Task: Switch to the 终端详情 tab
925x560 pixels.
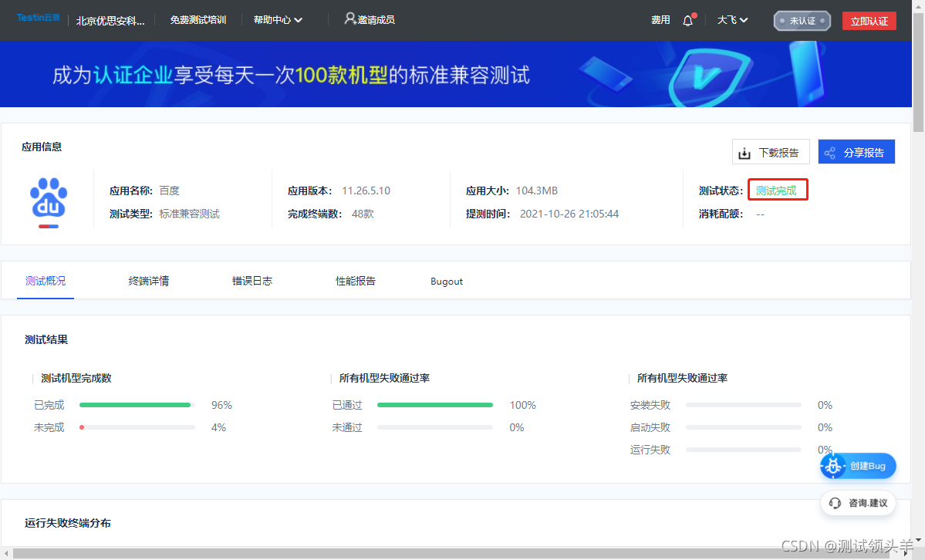Action: (148, 281)
